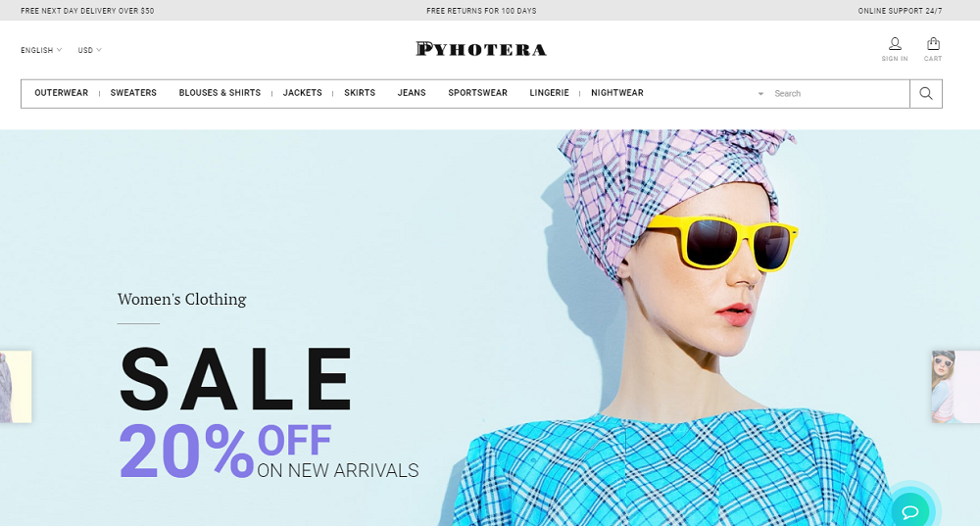Select Blouses & Shirts category
The height and width of the screenshot is (526, 980).
pyautogui.click(x=220, y=92)
